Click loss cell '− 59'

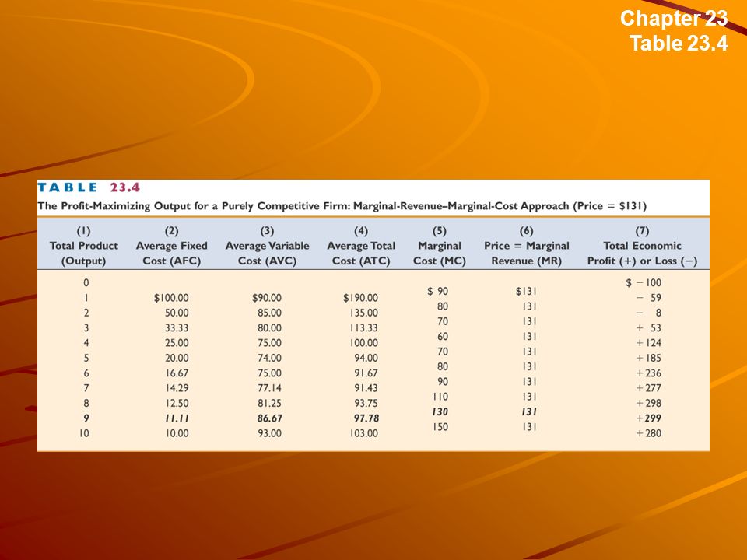tap(649, 298)
